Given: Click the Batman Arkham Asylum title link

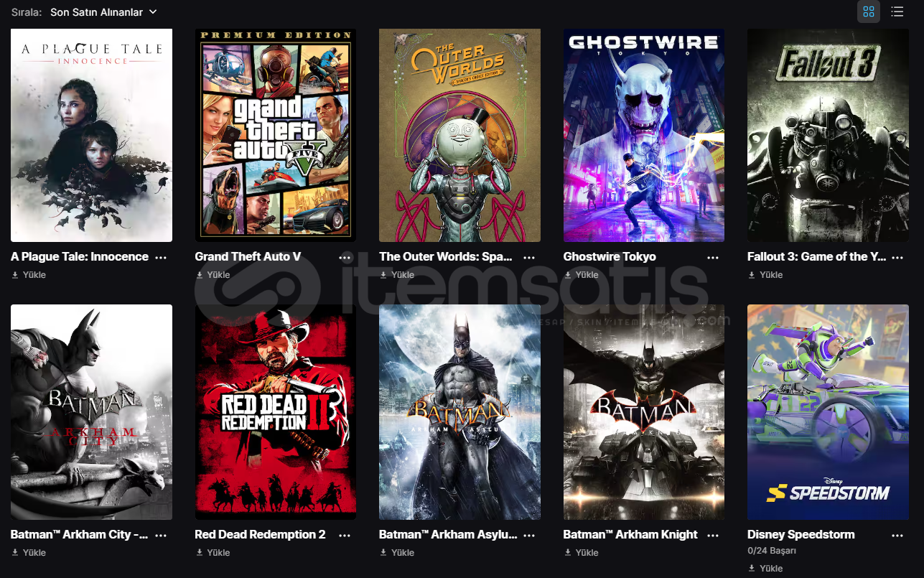Looking at the screenshot, I should [448, 535].
